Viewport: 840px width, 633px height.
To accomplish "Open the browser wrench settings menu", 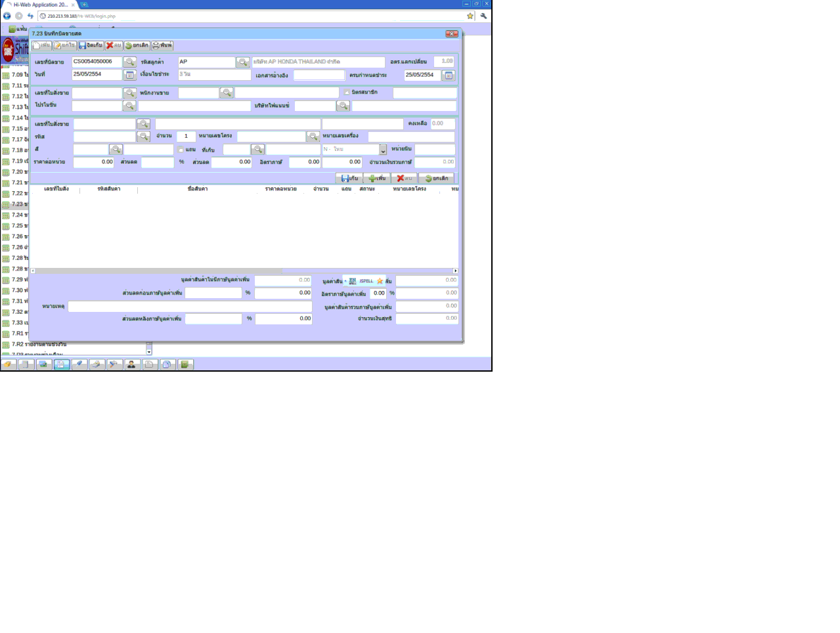I will [x=484, y=16].
